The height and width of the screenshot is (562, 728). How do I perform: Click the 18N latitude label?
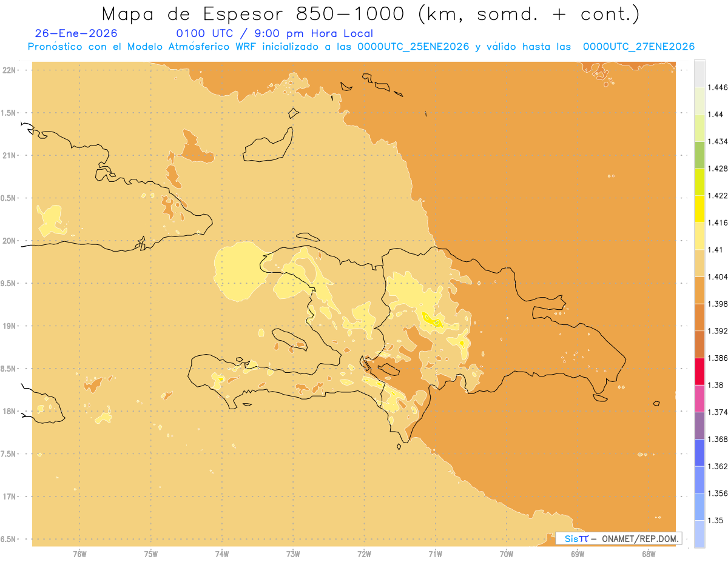pos(9,412)
